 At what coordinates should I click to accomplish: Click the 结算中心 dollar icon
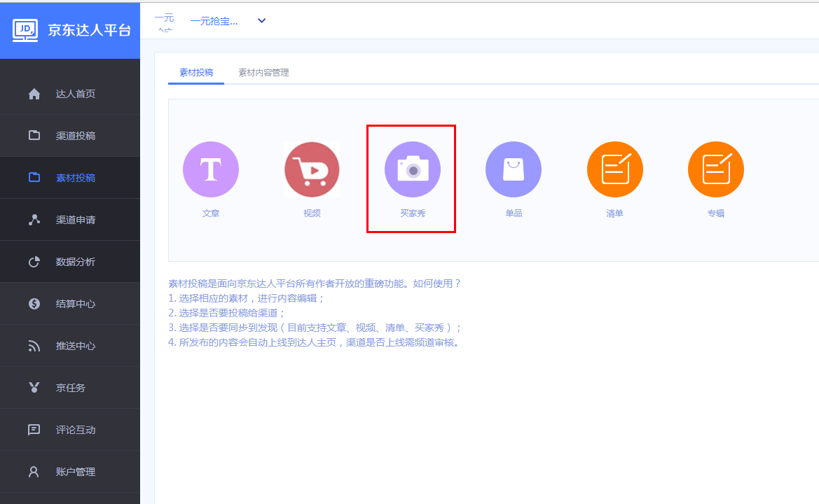(34, 304)
